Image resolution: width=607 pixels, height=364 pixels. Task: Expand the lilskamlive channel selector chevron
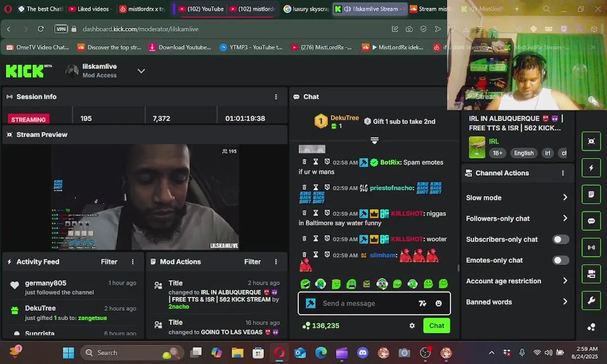(x=141, y=71)
